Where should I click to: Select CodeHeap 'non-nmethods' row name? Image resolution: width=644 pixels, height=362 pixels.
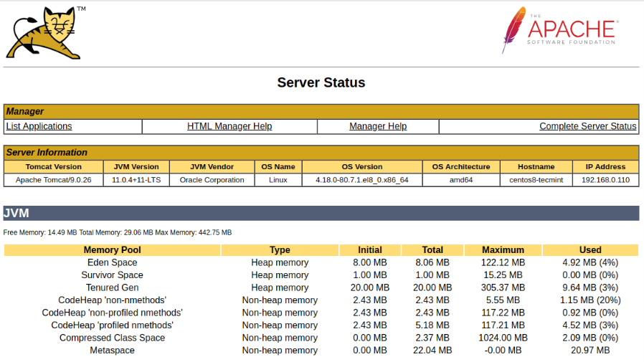(112, 300)
